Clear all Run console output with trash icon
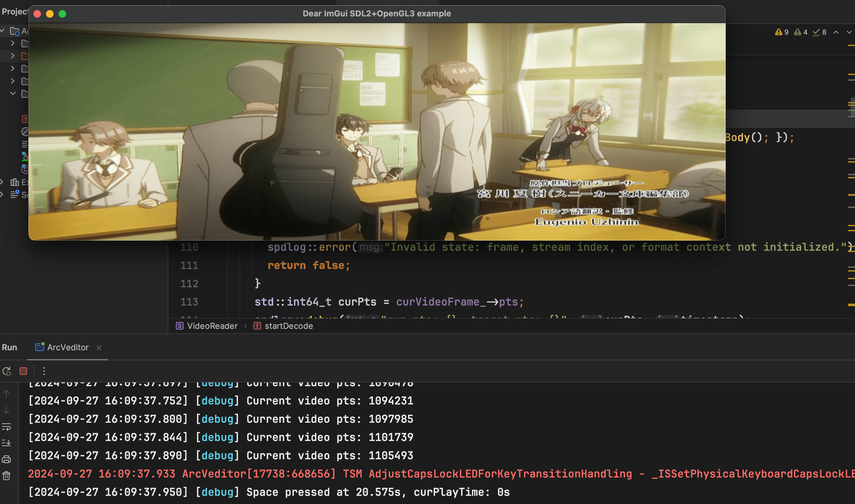855x504 pixels. [x=6, y=476]
